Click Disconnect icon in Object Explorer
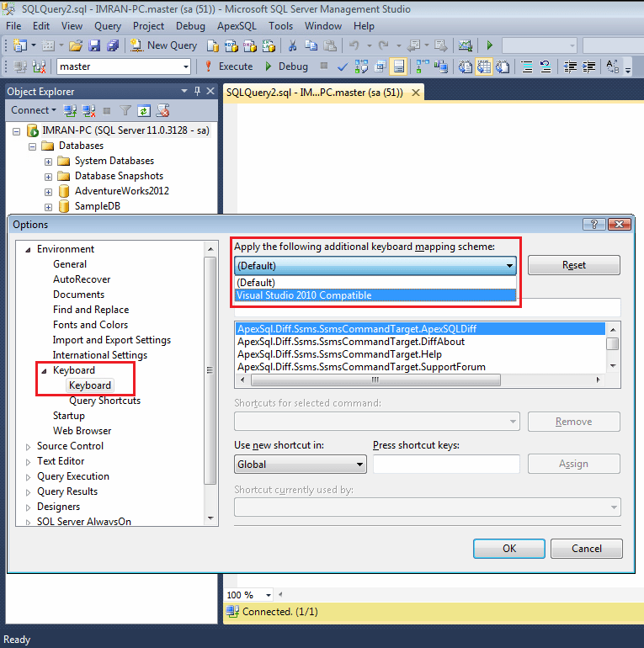The image size is (644, 648). (88, 110)
